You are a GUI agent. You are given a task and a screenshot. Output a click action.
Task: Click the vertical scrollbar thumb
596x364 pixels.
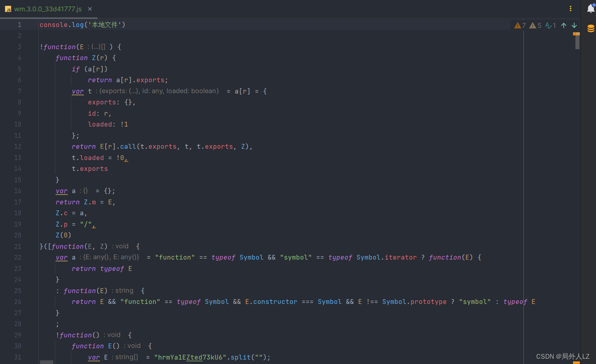(x=577, y=42)
